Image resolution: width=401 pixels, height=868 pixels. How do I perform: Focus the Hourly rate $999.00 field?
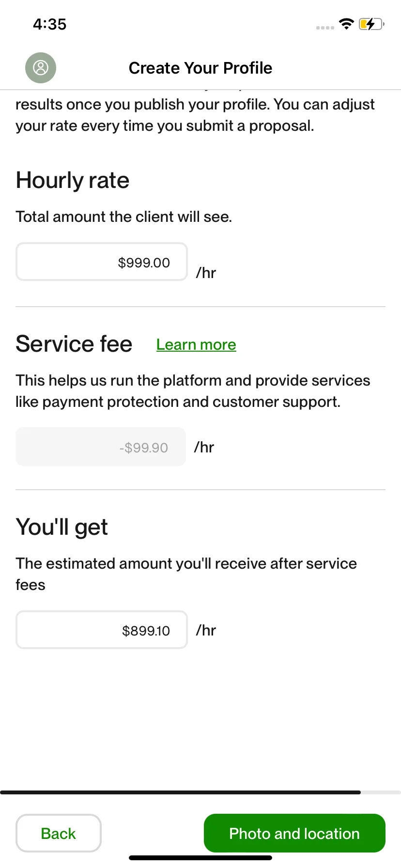102,262
